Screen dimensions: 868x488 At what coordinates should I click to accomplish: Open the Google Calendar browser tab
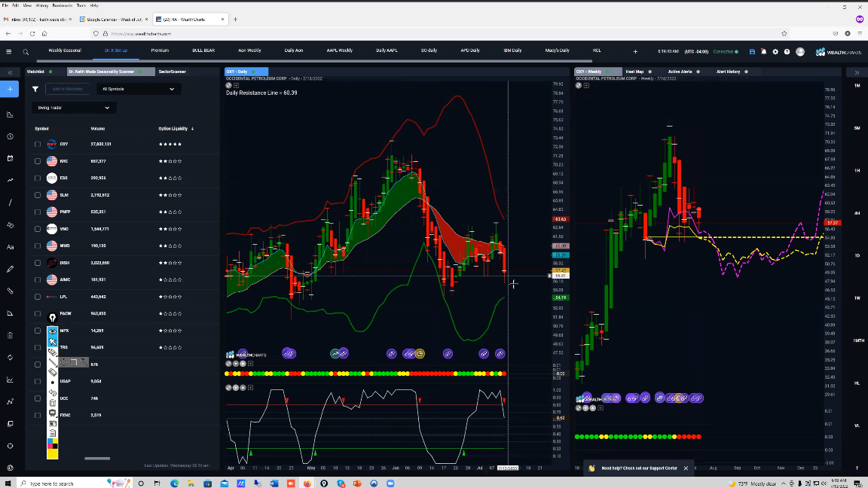[x=114, y=20]
